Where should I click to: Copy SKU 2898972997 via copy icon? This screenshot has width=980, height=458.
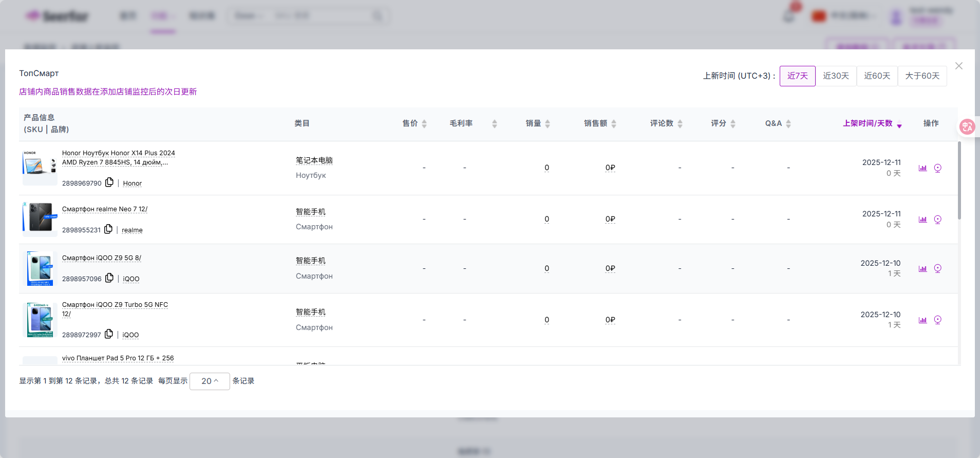pyautogui.click(x=109, y=334)
